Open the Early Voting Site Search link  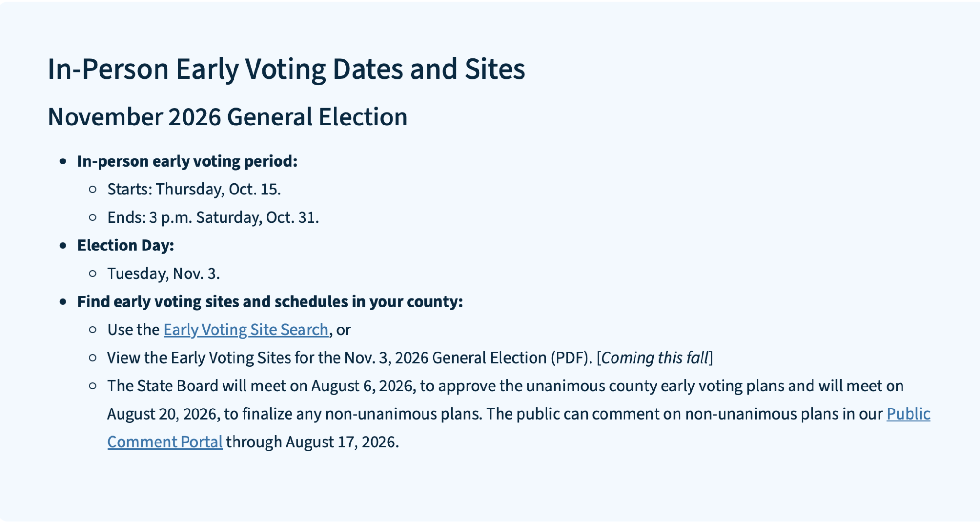(246, 330)
